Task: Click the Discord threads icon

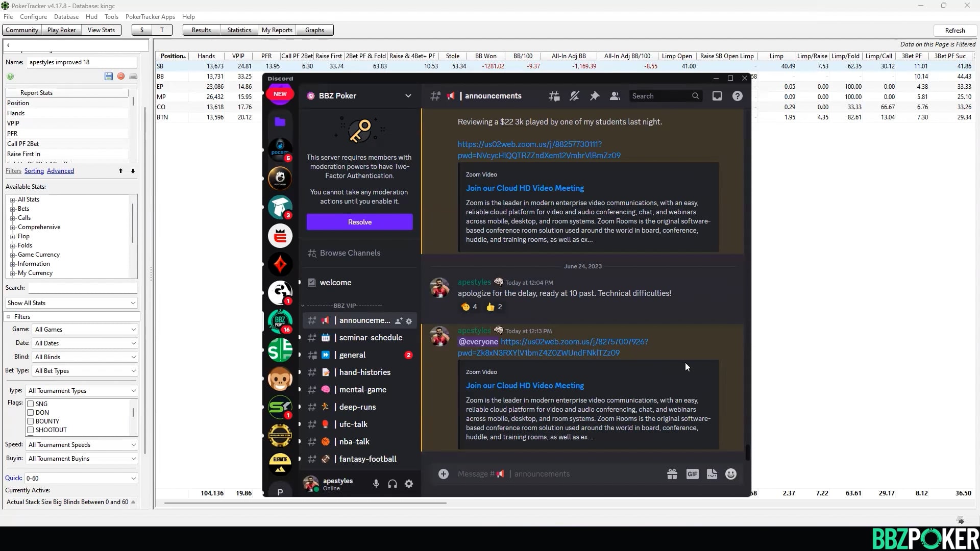Action: click(x=554, y=96)
